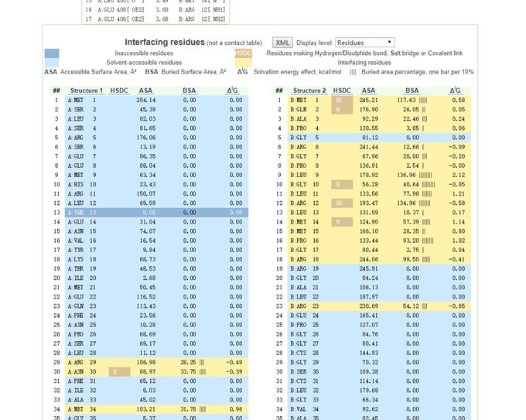Click residue B:GLY 5 in Structure 2
526x420 pixels.
(304, 138)
